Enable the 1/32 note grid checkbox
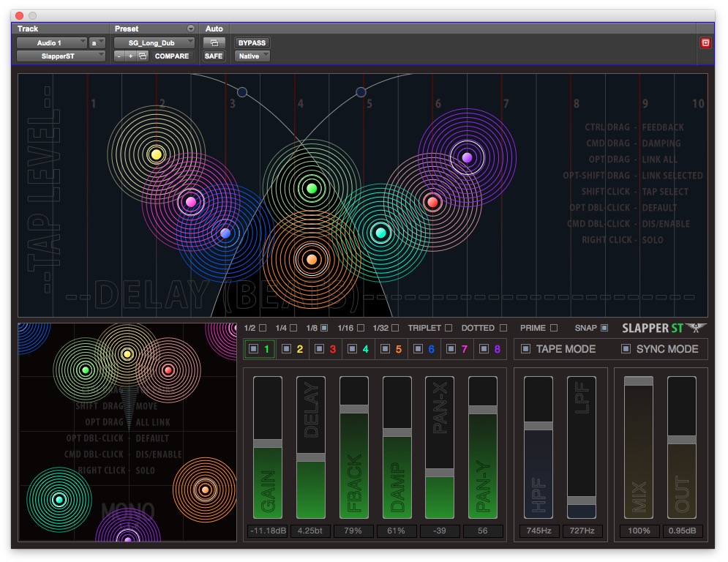This screenshot has height=562, width=728. 395,328
